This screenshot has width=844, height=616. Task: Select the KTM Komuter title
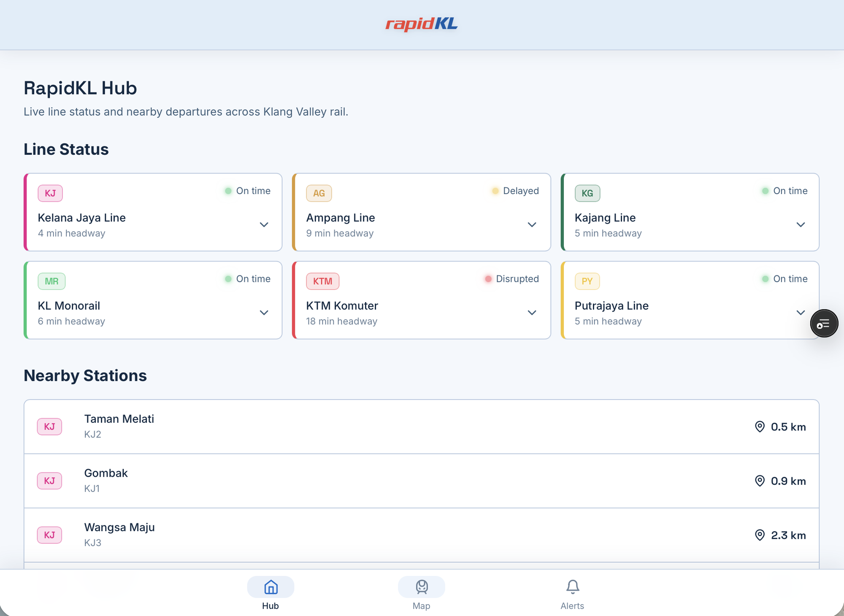click(342, 306)
